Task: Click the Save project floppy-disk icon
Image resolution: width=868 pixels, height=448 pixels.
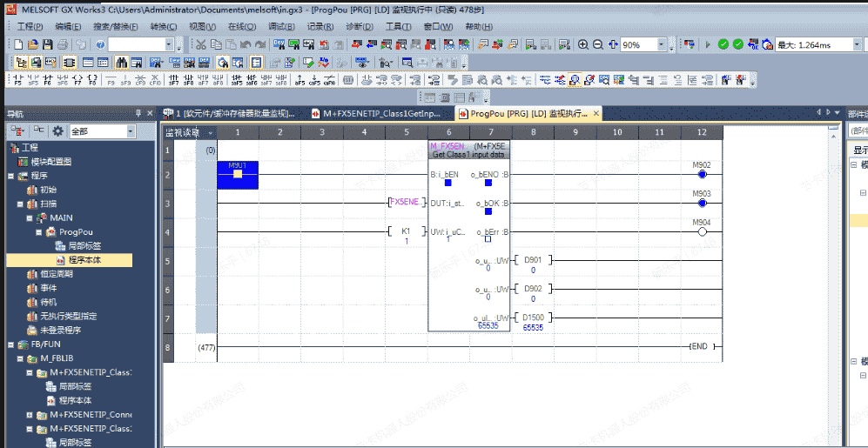Action: pyautogui.click(x=47, y=44)
